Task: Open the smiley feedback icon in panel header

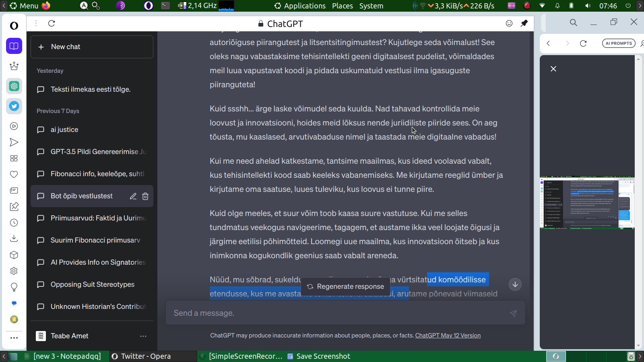Action: [x=509, y=23]
